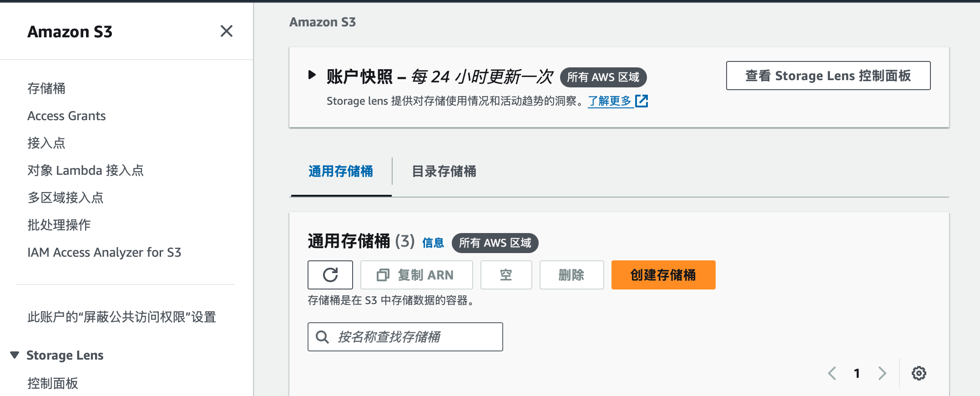Open the table preferences gear icon
This screenshot has width=980, height=396.
(919, 373)
